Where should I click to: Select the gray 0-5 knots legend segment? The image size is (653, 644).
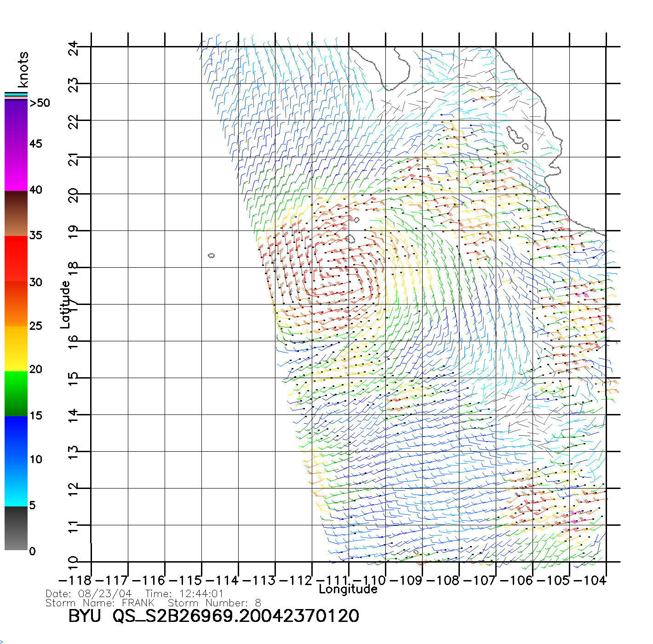16,528
